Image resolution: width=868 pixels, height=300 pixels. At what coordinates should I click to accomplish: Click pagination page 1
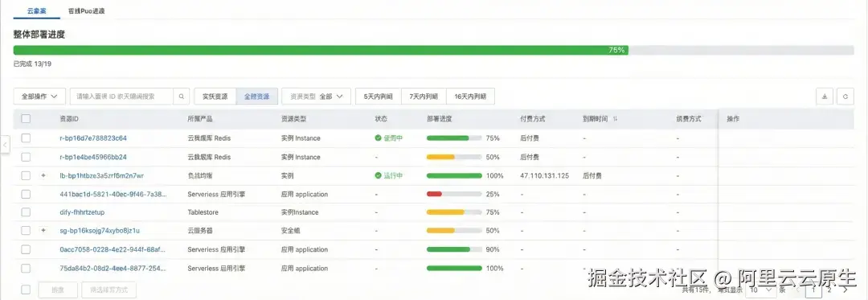point(813,290)
